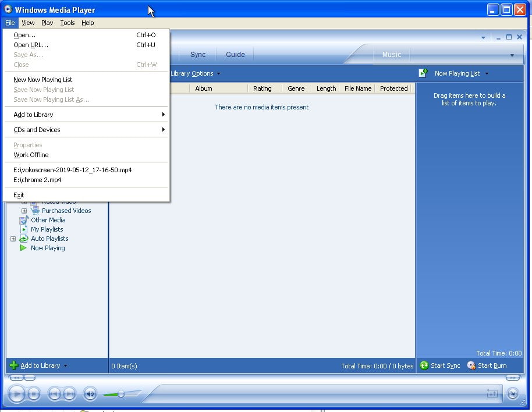Click the fast forward button at bottom right
The height and width of the screenshot is (412, 532).
click(x=513, y=378)
